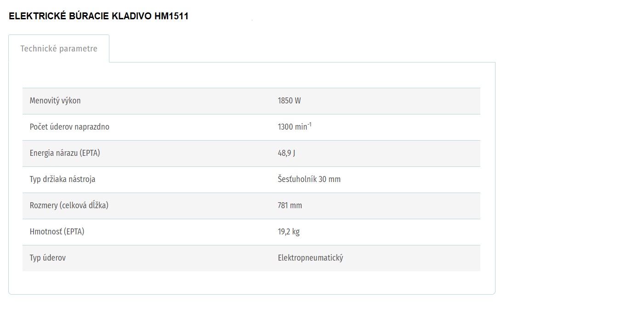Screen dimensions: 644x313
Task: Select the Hmotnosť (EPTA) label
Action: (x=57, y=232)
